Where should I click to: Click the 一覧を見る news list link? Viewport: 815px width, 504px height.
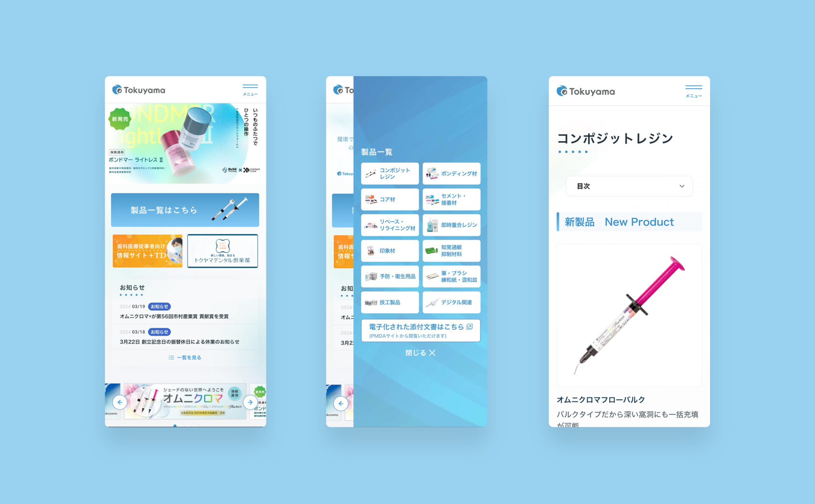click(x=187, y=357)
